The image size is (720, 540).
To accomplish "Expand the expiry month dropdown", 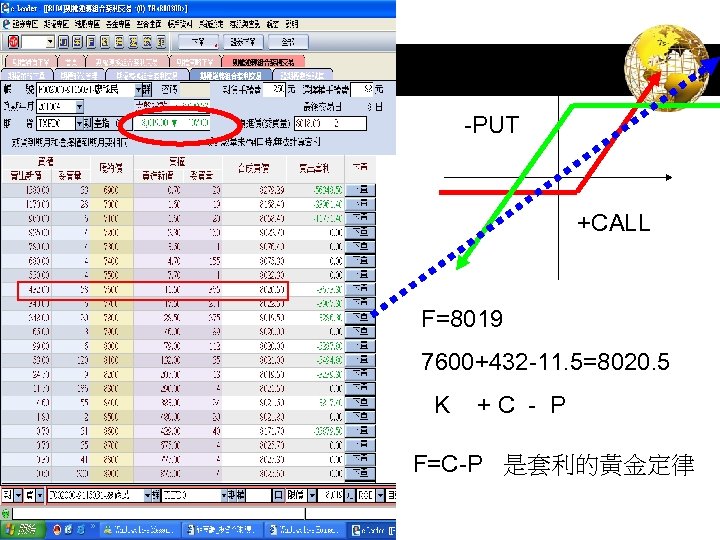I will pos(79,107).
